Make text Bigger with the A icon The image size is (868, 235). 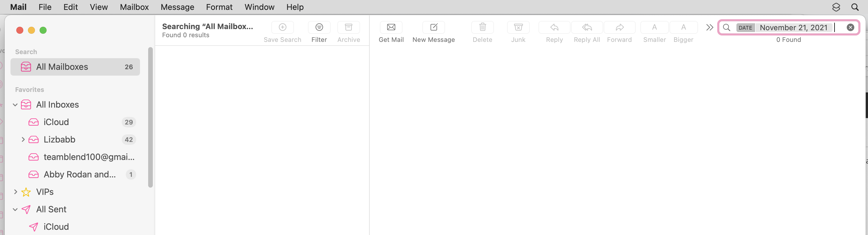683,27
